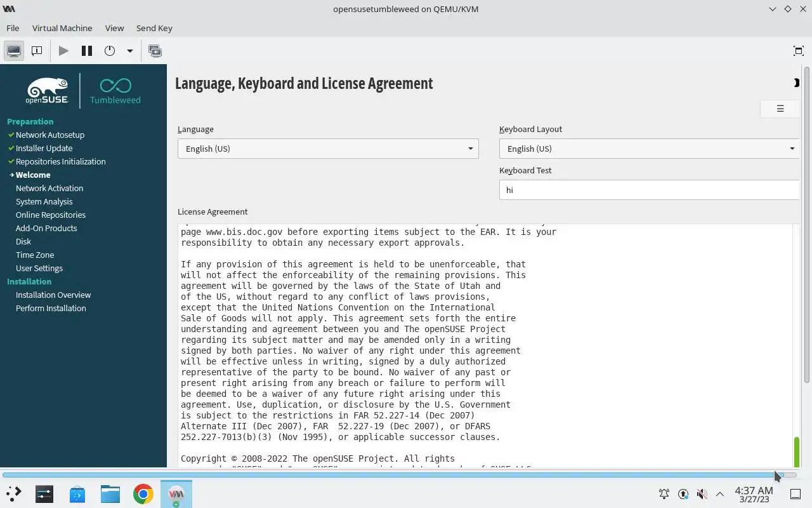The width and height of the screenshot is (812, 508).
Task: Open the system updates tray icon
Action: click(683, 493)
